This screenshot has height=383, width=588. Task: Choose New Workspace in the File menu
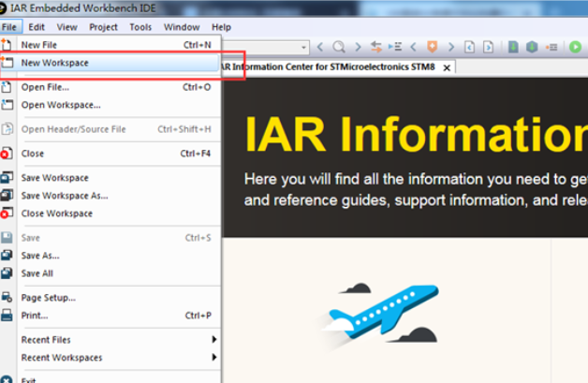click(110, 63)
